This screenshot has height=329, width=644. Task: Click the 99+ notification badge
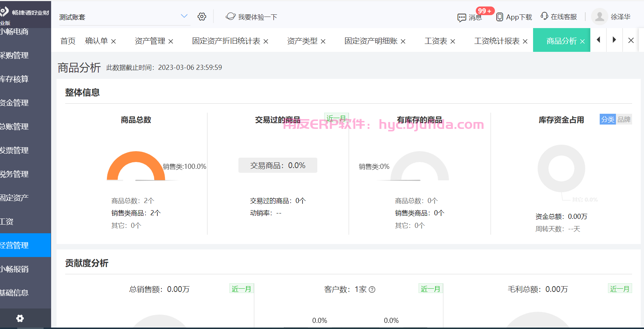(485, 11)
